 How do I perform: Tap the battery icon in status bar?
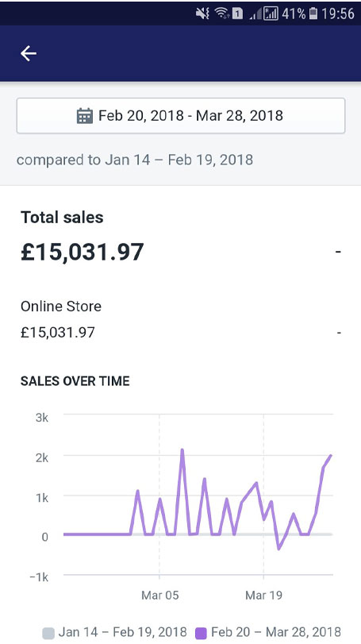click(313, 14)
